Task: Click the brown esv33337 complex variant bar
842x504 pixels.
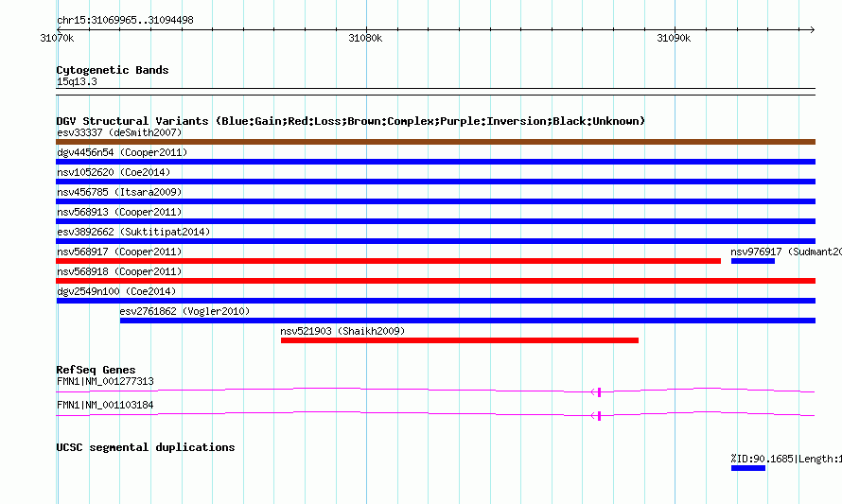Action: point(435,142)
